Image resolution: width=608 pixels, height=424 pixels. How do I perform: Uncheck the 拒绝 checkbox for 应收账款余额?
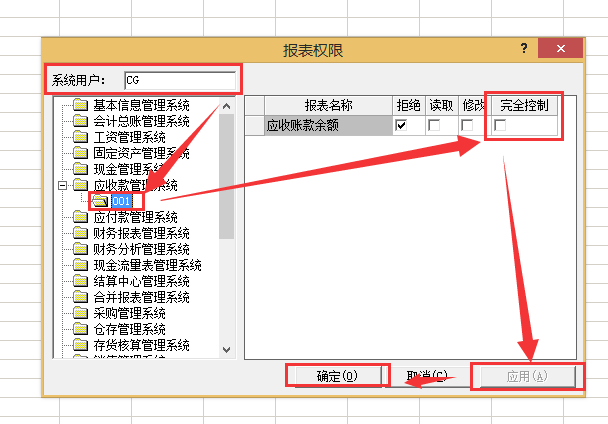pyautogui.click(x=402, y=125)
